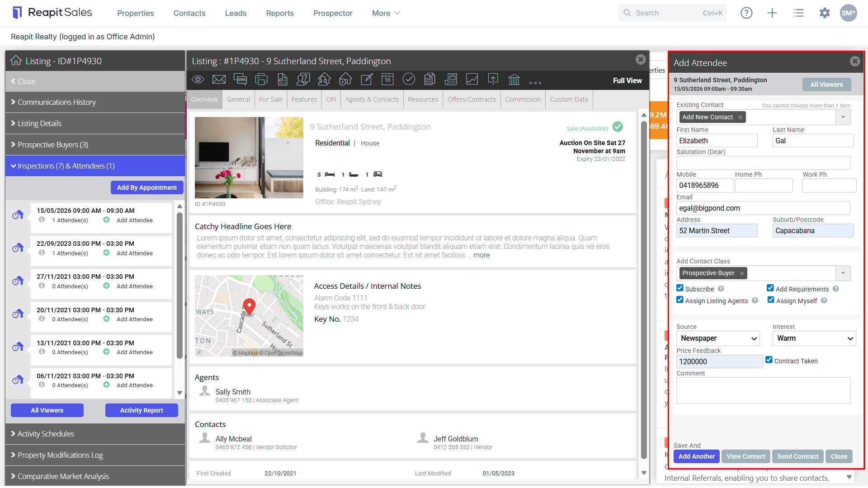
Task: Click the Add Another button
Action: coord(697,456)
